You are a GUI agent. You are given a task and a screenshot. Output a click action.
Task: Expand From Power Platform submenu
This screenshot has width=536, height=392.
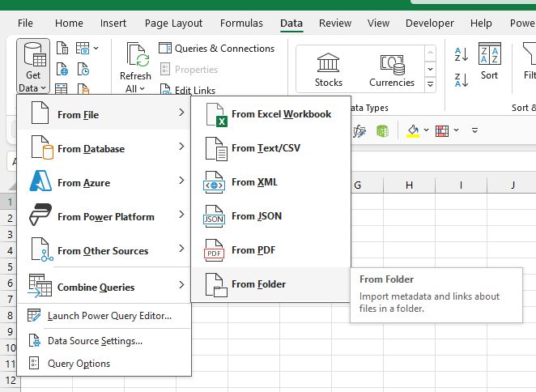click(x=104, y=215)
